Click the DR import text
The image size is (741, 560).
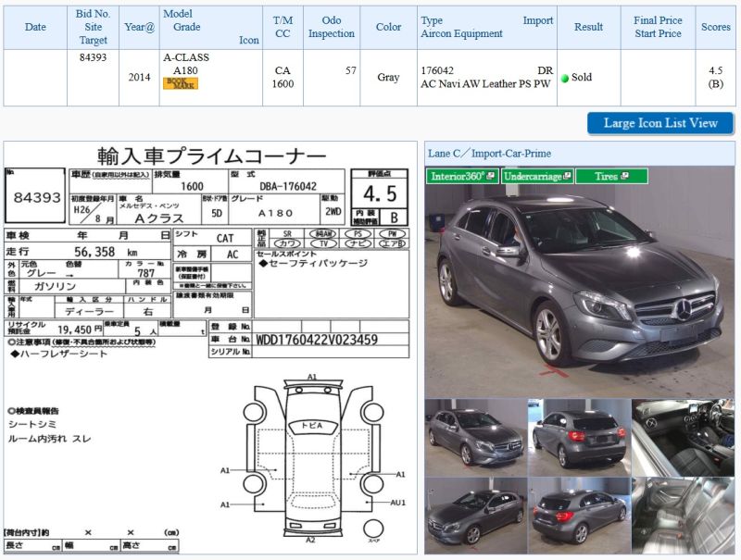click(546, 71)
